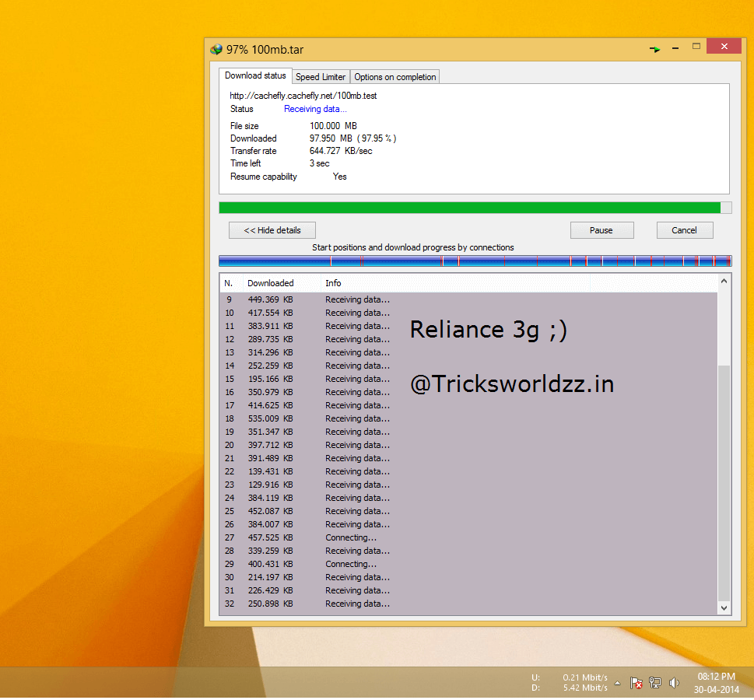Viewport: 754px width, 700px height.
Task: Click the blue "Receiving data..." status text
Action: pyautogui.click(x=315, y=109)
